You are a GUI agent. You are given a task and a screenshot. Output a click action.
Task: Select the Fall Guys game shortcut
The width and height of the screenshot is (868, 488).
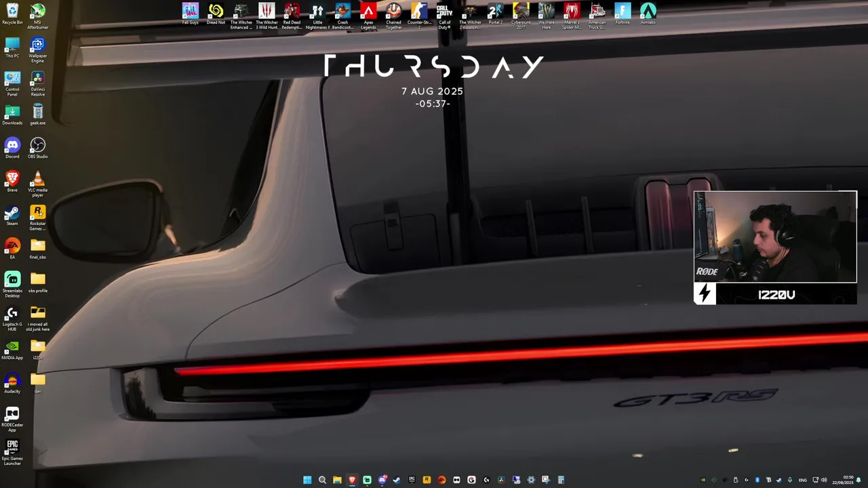191,14
